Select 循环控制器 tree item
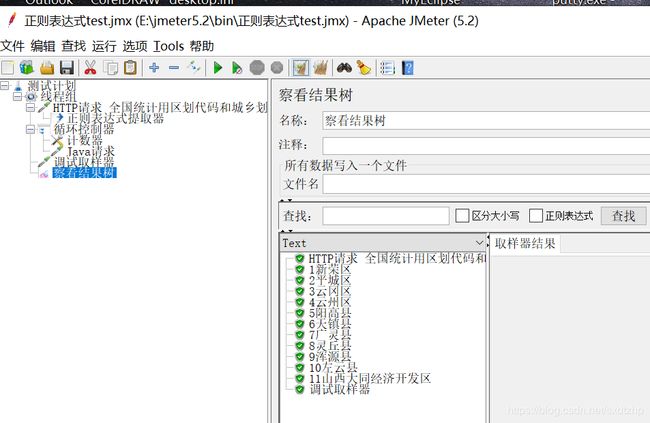This screenshot has height=423, width=650. (x=84, y=129)
